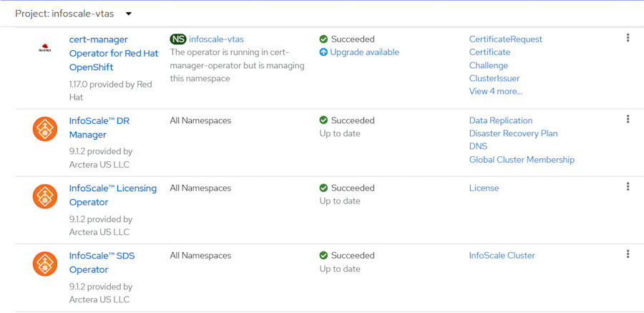This screenshot has height=313, width=644.
Task: Open kebab menu for InfoScale DR Manager row
Action: (x=628, y=120)
